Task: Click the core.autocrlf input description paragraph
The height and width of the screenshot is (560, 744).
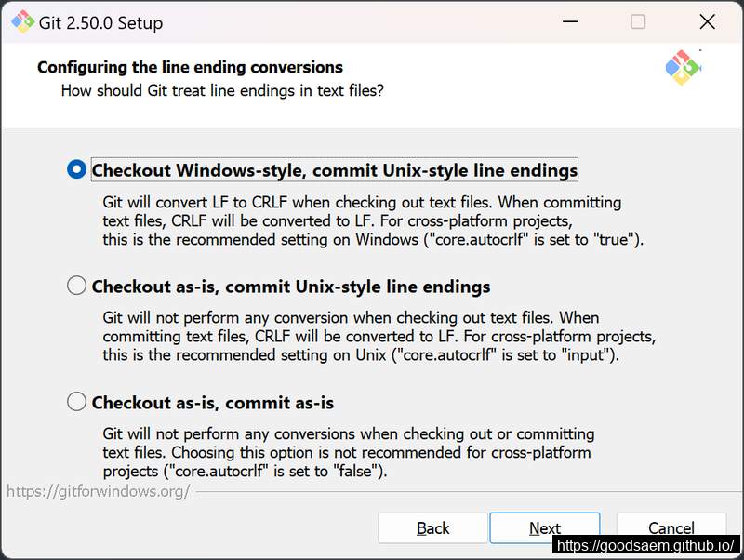Action: pyautogui.click(x=379, y=336)
